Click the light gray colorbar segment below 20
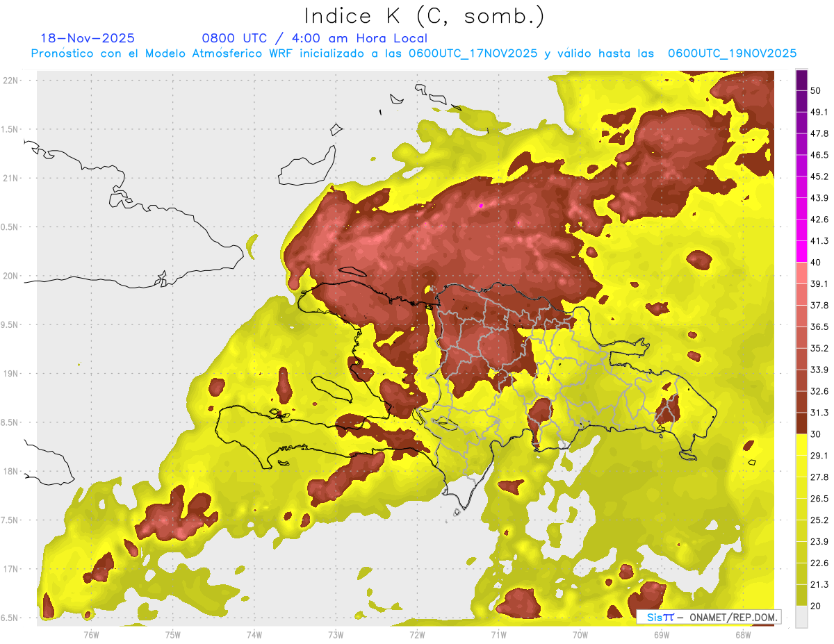This screenshot has width=834, height=644. click(801, 616)
